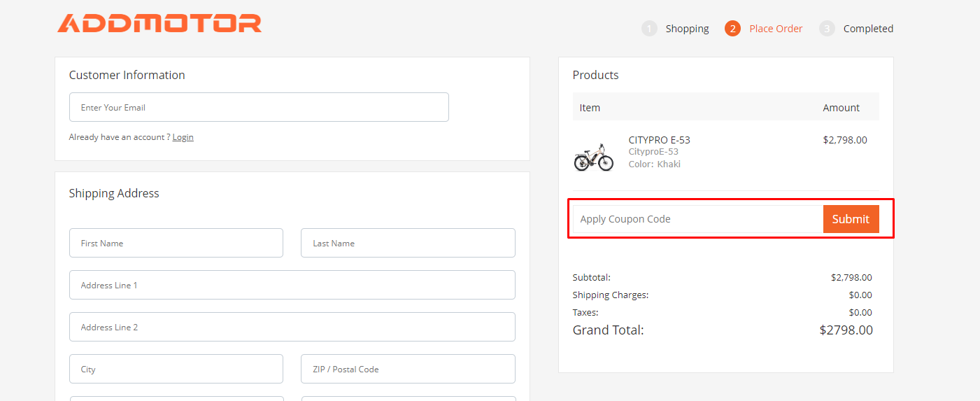Click the Item column header
The width and height of the screenshot is (980, 401).
(590, 108)
